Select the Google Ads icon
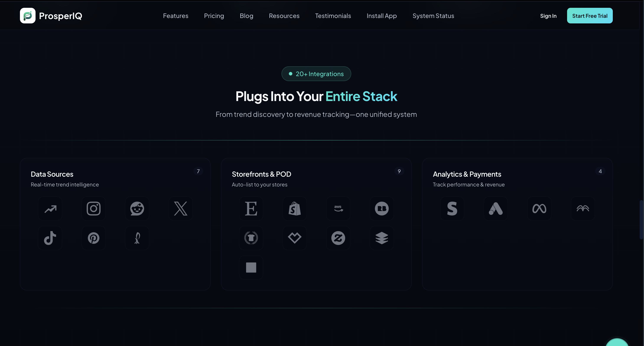The image size is (644, 346). click(496, 208)
